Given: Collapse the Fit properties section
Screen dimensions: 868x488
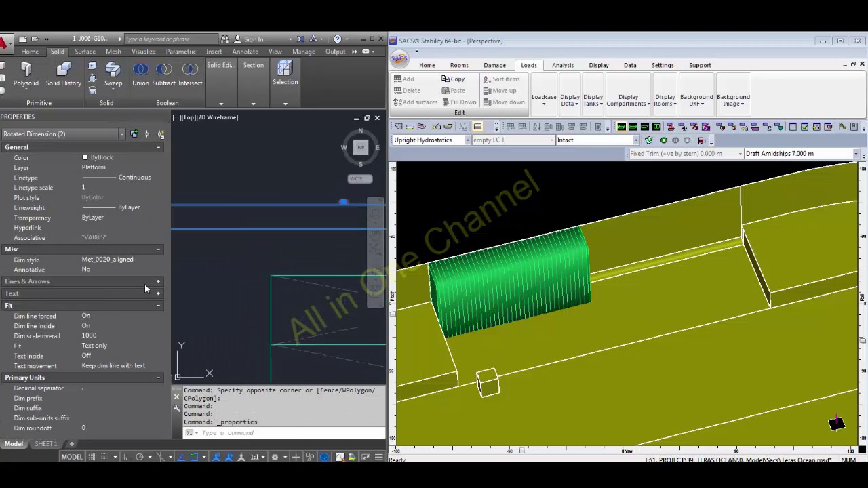Looking at the screenshot, I should point(158,306).
